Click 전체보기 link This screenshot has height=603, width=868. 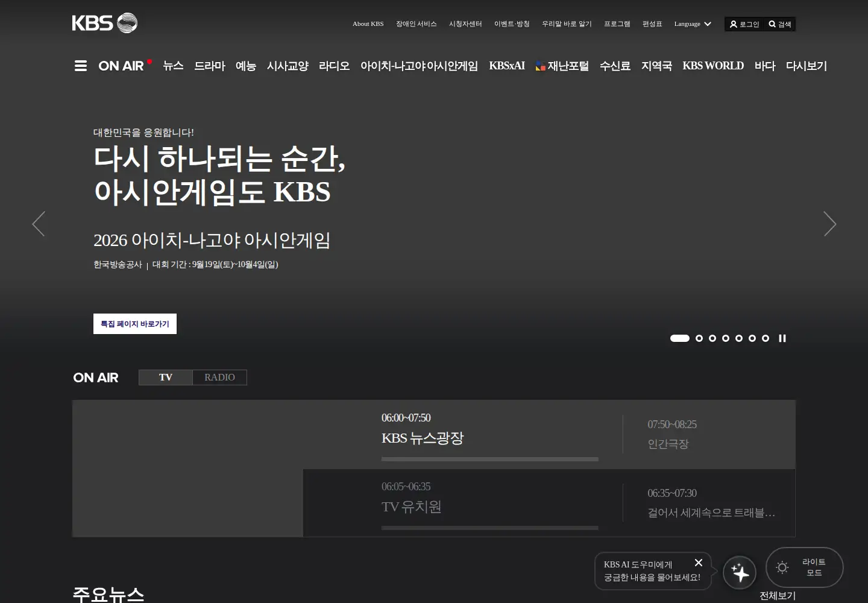(x=778, y=596)
